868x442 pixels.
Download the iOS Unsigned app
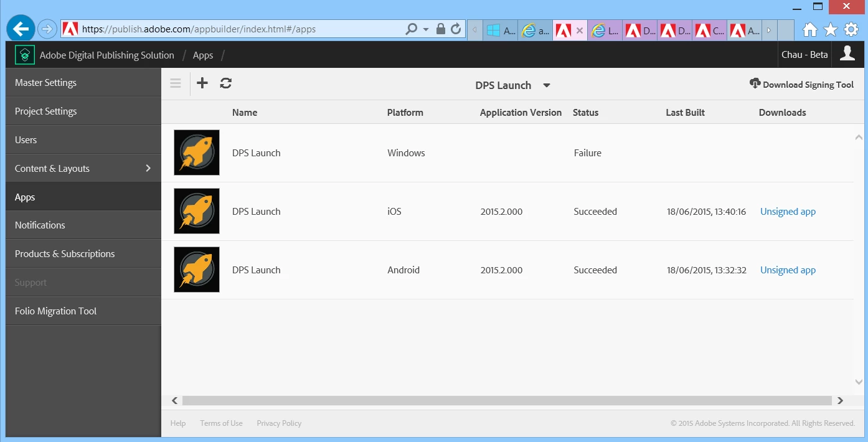pos(788,212)
